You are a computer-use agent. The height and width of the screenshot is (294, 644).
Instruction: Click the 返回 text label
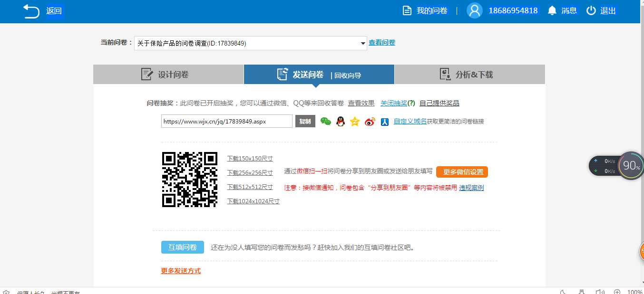click(54, 11)
